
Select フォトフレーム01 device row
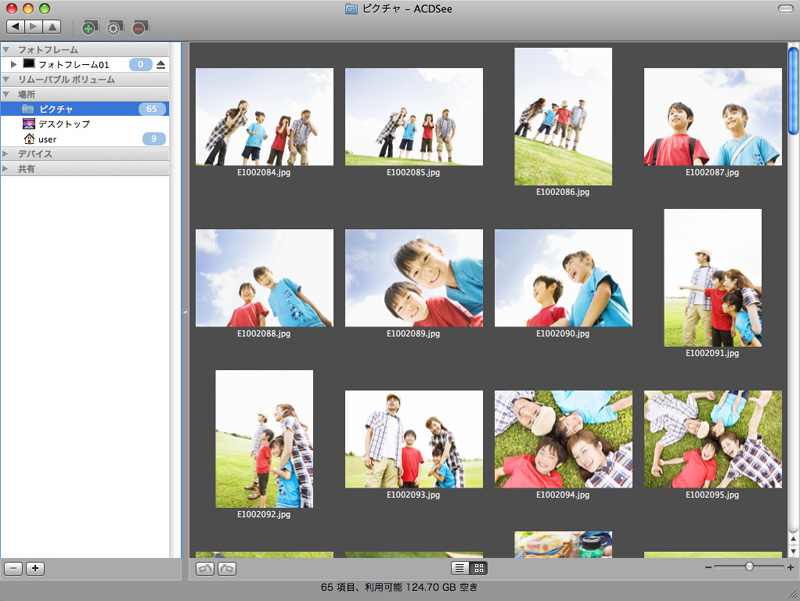pyautogui.click(x=85, y=65)
